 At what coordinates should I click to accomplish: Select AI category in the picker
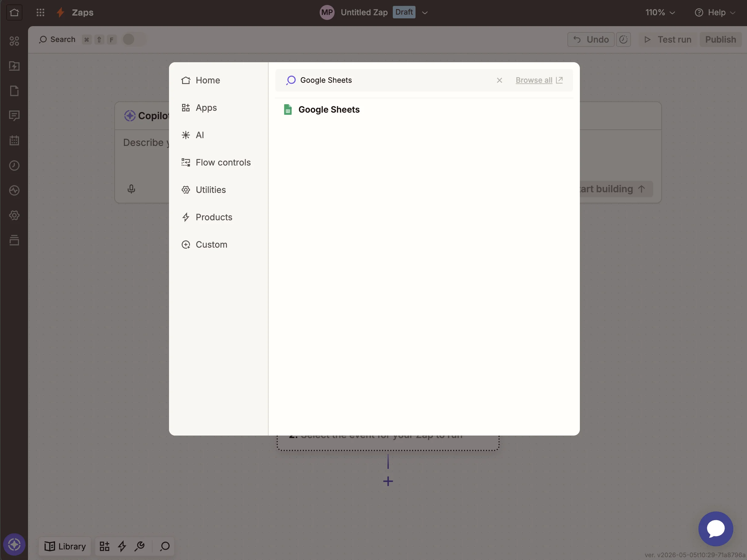(x=218, y=135)
